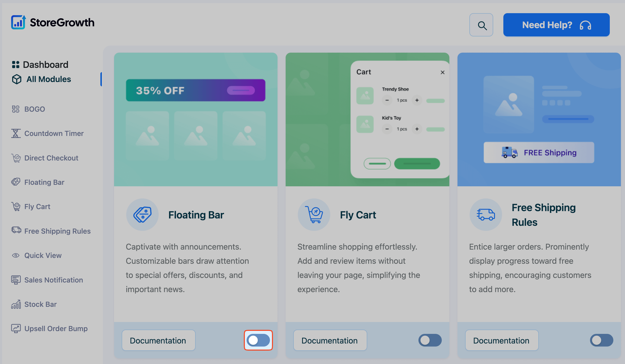Open the search magnifier button

click(481, 25)
